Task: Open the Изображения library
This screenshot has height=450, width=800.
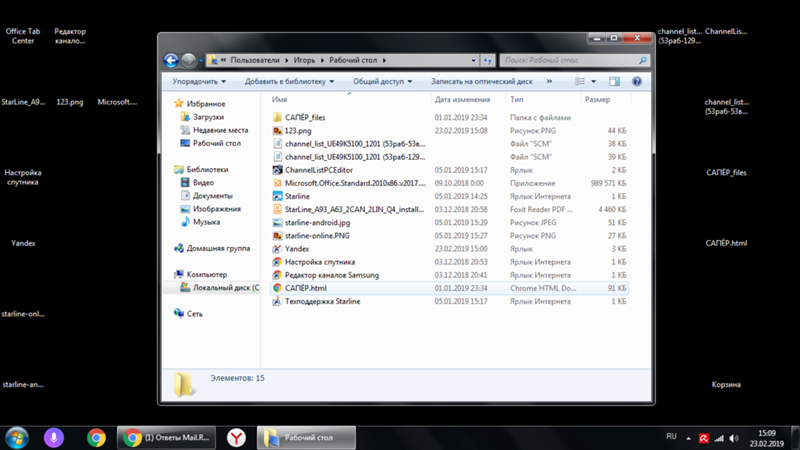Action: (216, 209)
